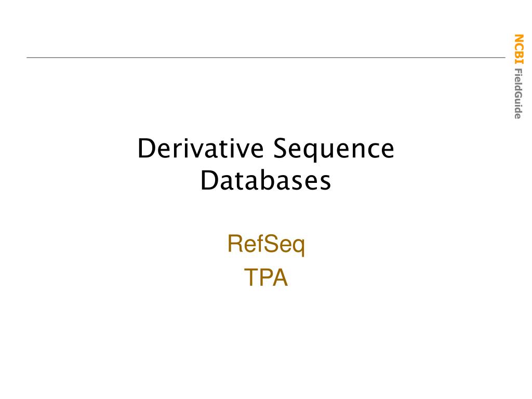Click the letter P in TPA
The image size is (532, 399).
click(265, 277)
